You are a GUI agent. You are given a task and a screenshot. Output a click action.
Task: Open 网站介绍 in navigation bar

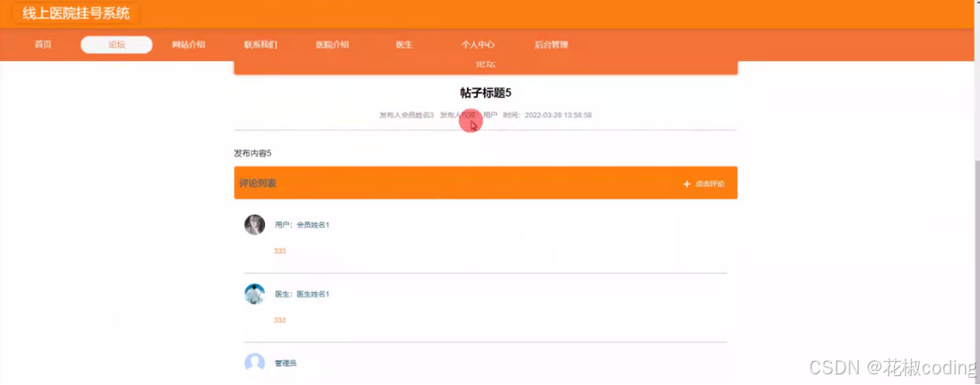[189, 45]
